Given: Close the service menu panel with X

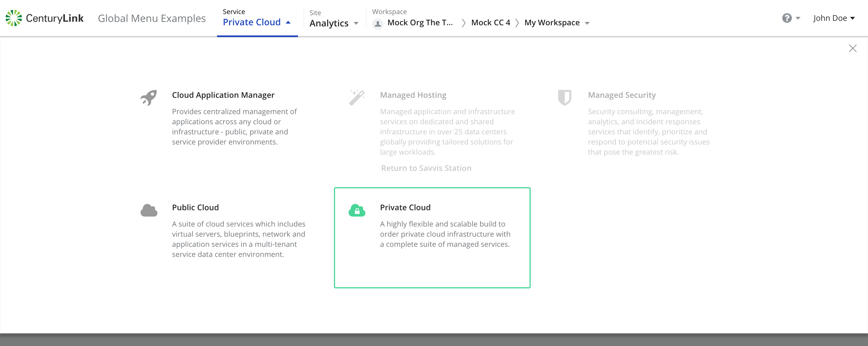Looking at the screenshot, I should tap(853, 49).
